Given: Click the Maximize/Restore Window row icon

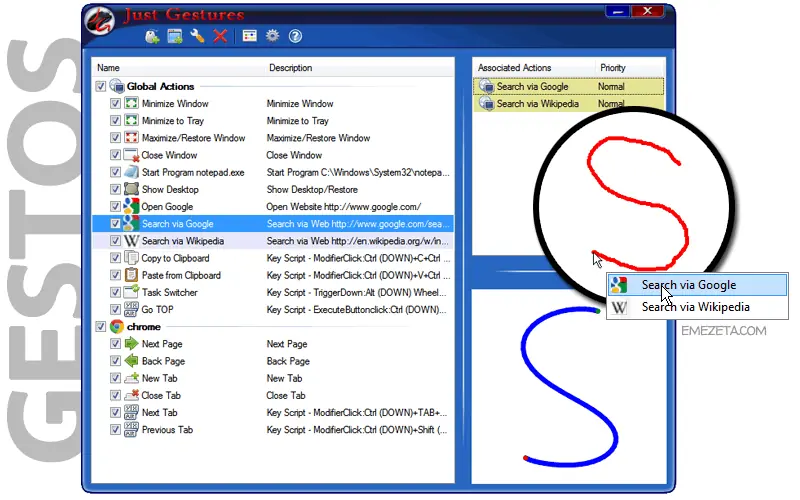Looking at the screenshot, I should pos(131,138).
